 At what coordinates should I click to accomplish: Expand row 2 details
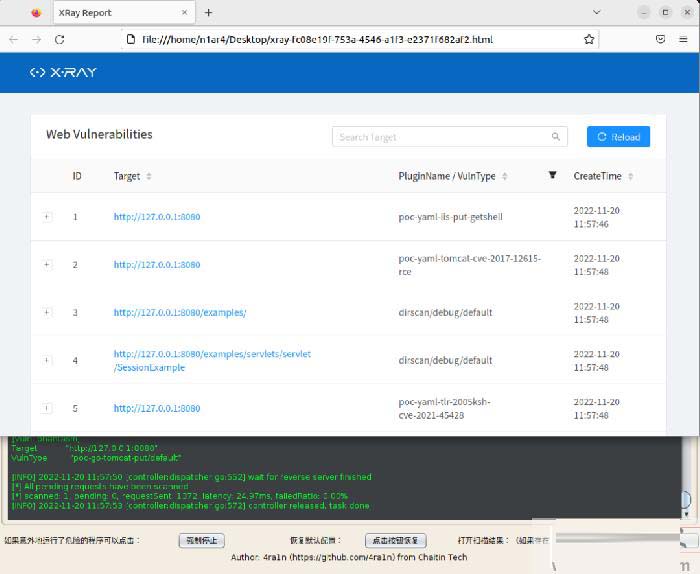pyautogui.click(x=47, y=265)
